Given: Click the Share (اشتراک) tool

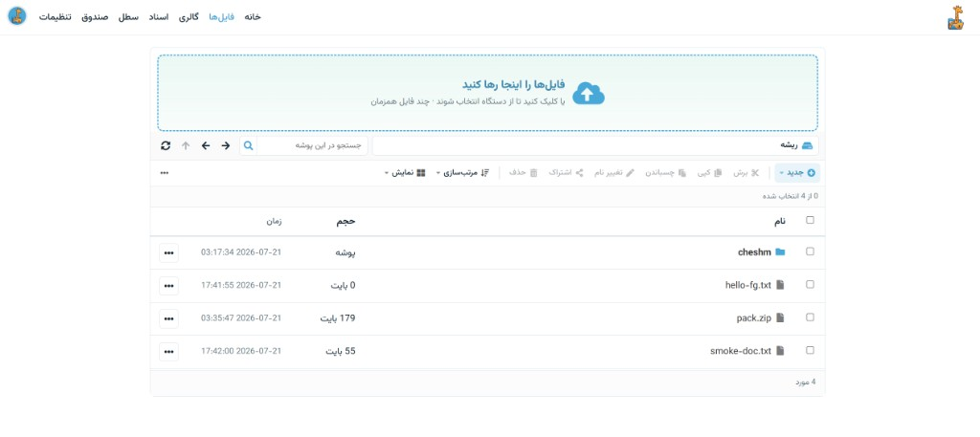Looking at the screenshot, I should pyautogui.click(x=566, y=172).
